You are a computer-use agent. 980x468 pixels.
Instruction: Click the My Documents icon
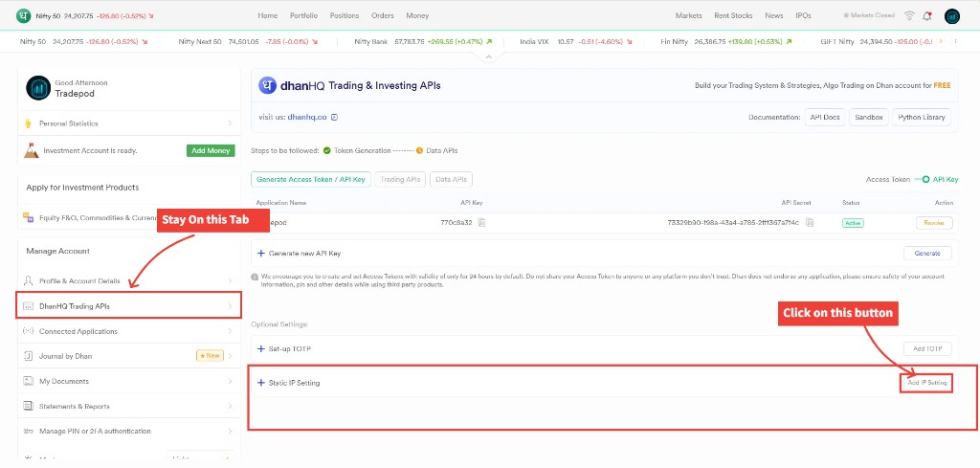(x=28, y=381)
